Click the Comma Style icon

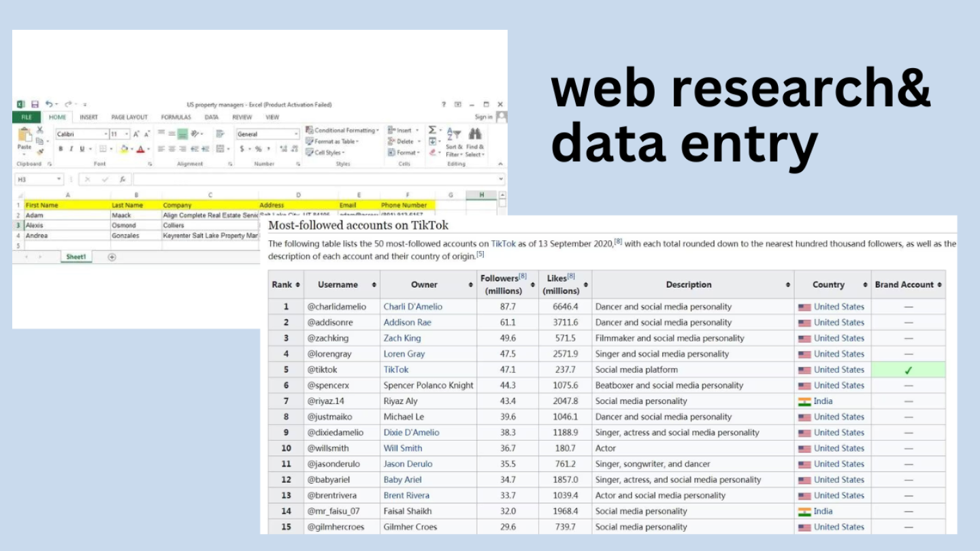pos(268,149)
